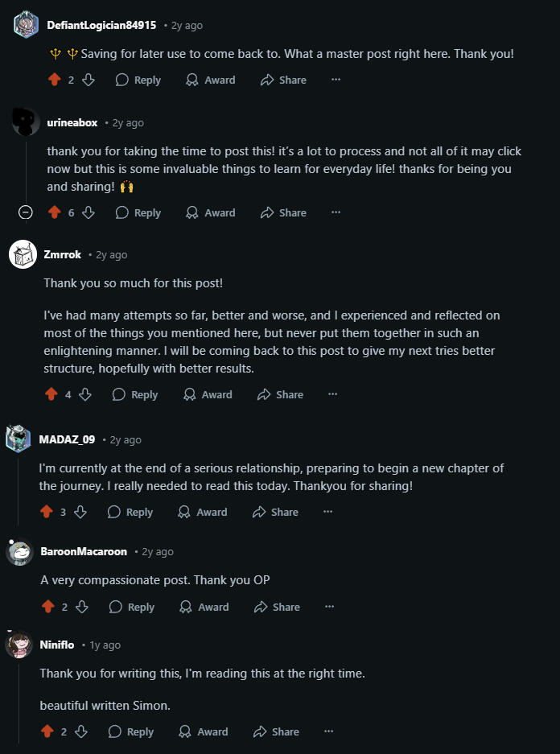
Task: Open Zmrrok's avatar thumbnail
Action: point(23,255)
